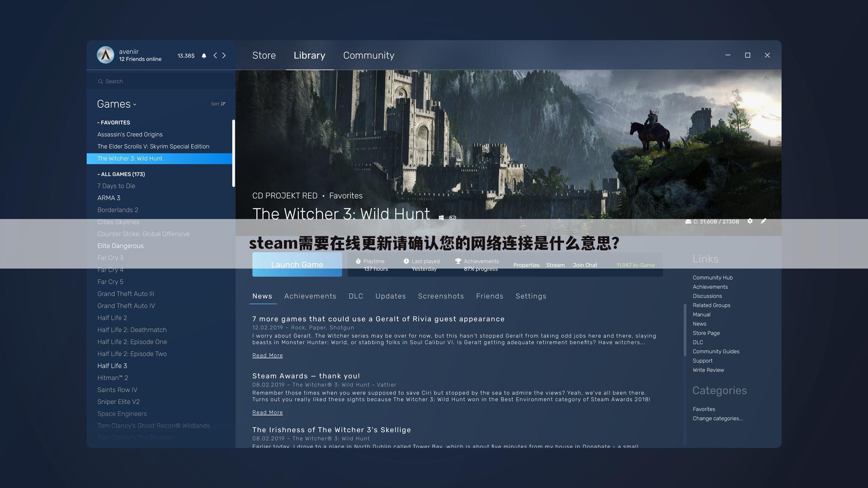Click the search magnifier icon
Image resolution: width=868 pixels, height=488 pixels.
click(x=100, y=81)
